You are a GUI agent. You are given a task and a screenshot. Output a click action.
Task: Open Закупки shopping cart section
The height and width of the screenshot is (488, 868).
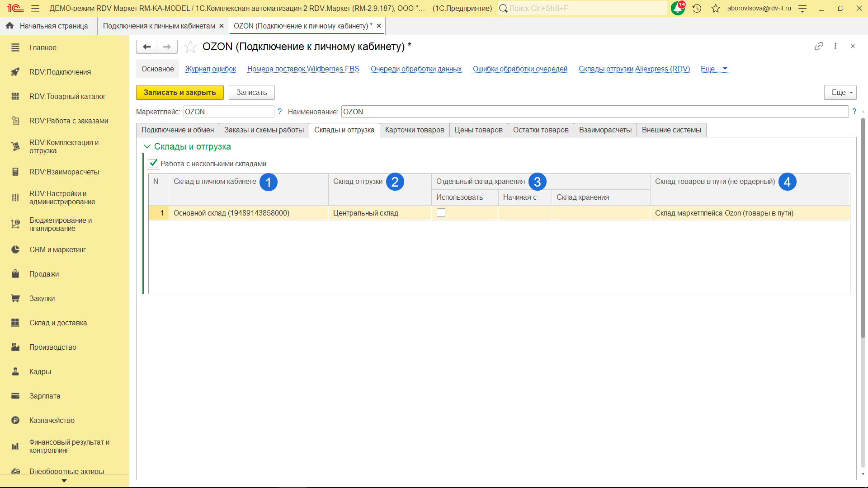[42, 298]
